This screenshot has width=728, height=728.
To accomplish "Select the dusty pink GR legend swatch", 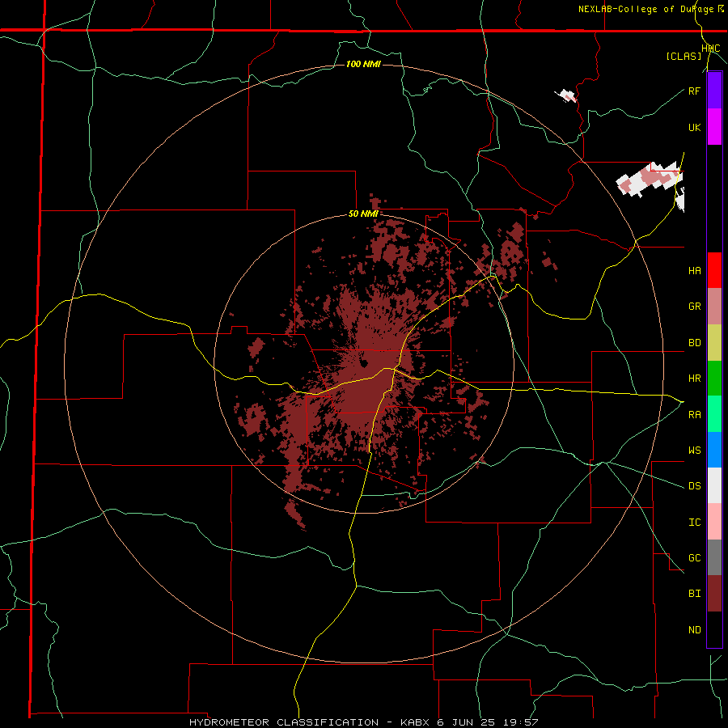I will click(714, 306).
